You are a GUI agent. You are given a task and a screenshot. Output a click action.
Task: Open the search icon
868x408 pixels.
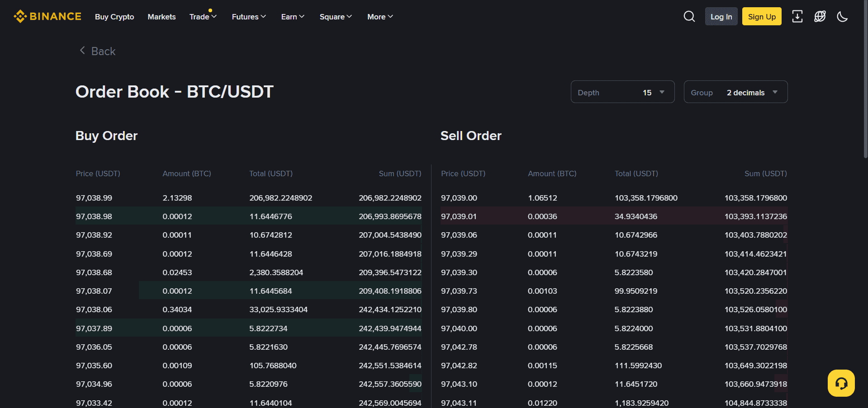[x=689, y=16]
